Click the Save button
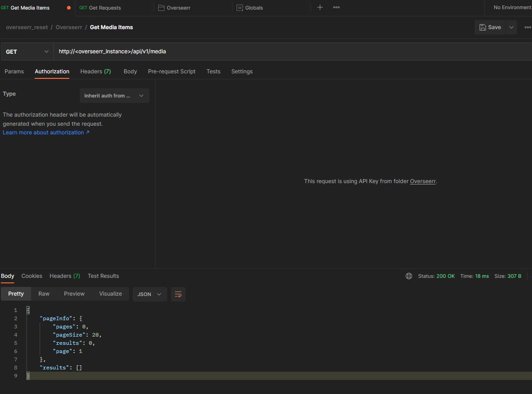532x394 pixels. click(490, 27)
